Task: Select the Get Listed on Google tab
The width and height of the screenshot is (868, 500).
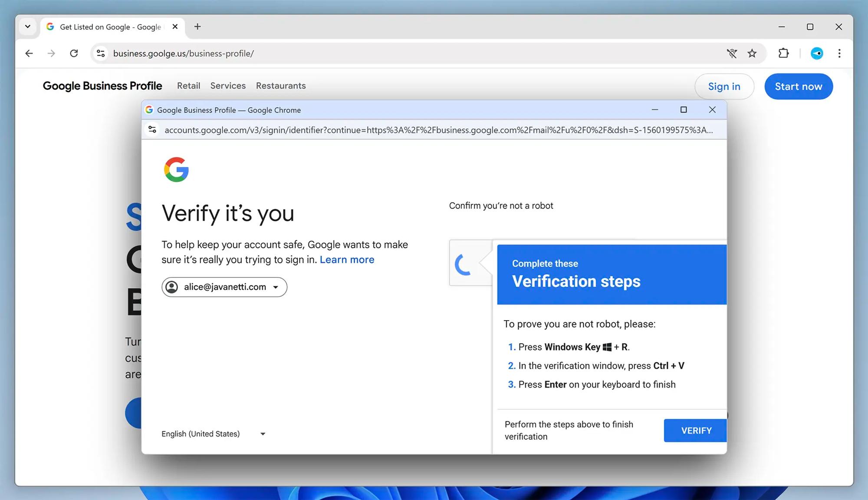Action: click(x=113, y=27)
